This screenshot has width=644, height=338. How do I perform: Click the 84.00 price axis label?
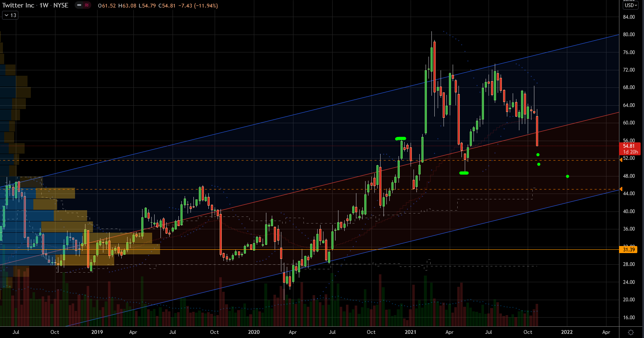point(629,17)
